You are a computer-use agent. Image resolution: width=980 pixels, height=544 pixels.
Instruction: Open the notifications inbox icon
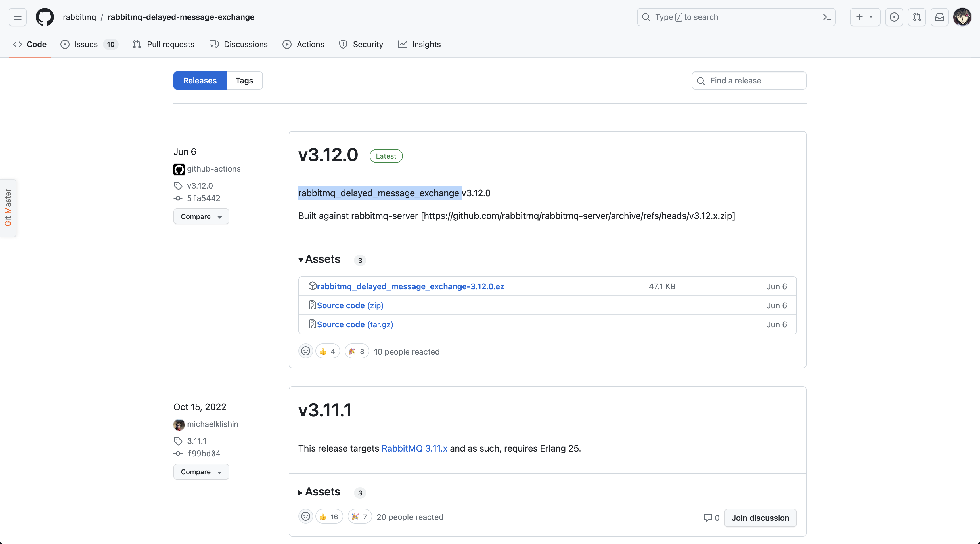click(940, 17)
